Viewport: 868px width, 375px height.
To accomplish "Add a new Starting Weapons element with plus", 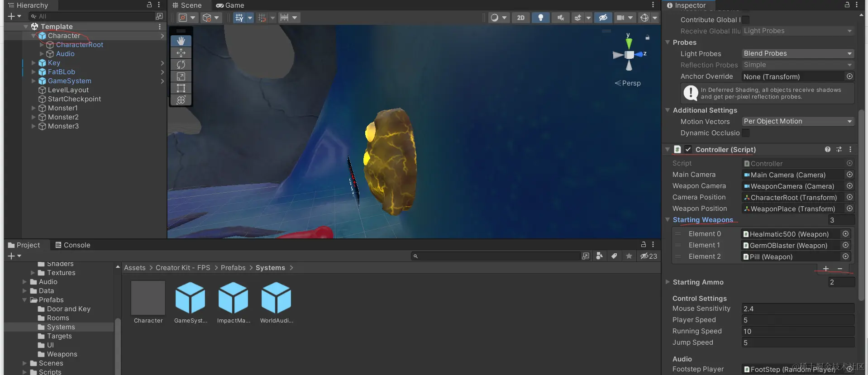I will pos(826,269).
